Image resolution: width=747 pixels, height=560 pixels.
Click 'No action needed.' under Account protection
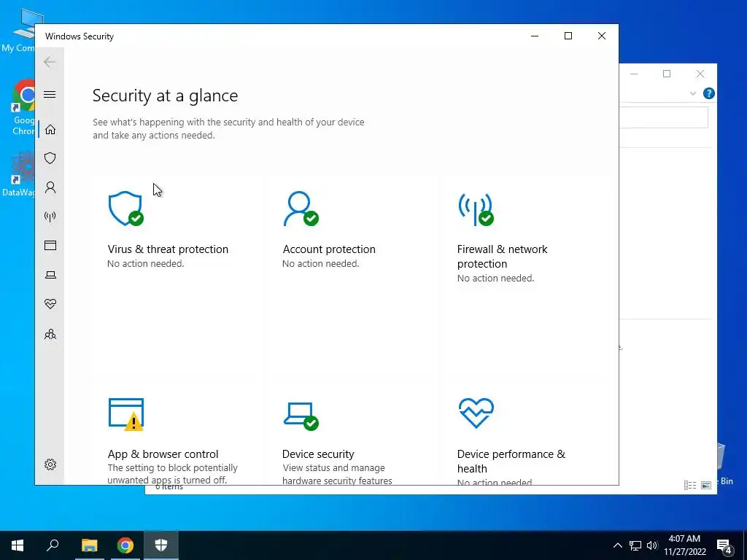pos(321,263)
